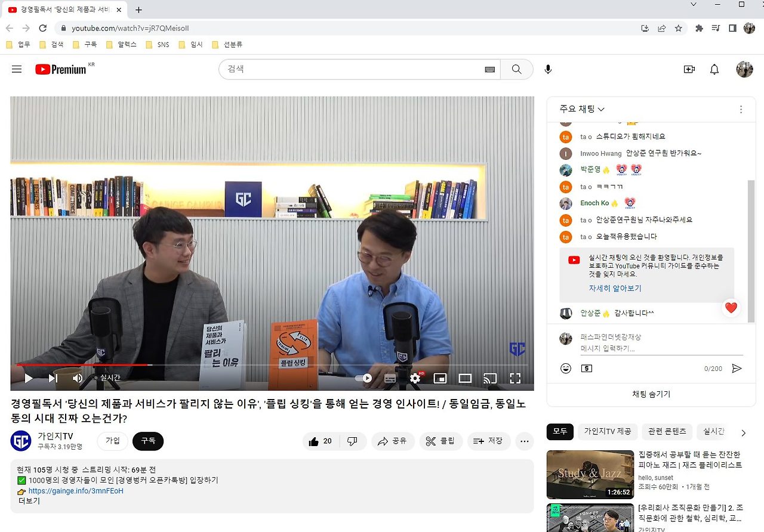
Task: Open the 가인지TV channel name link
Action: 55,436
